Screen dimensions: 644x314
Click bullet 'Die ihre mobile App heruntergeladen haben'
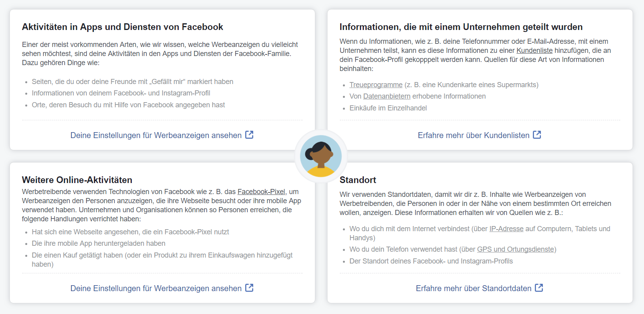tap(99, 243)
